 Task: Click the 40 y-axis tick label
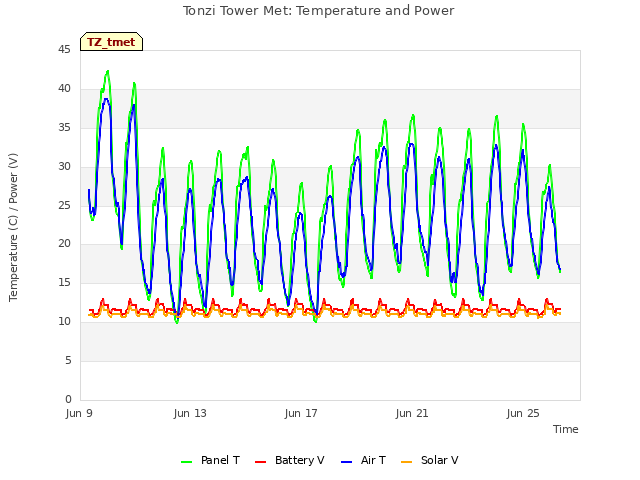64,89
